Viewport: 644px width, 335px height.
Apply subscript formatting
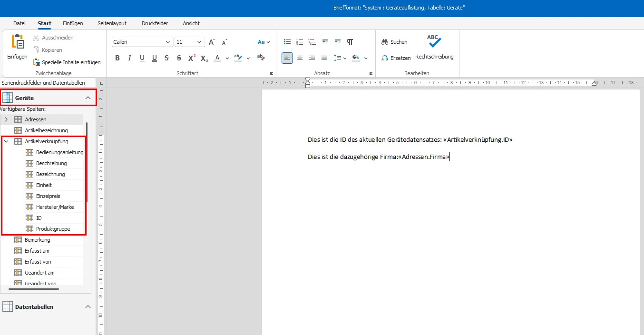pyautogui.click(x=204, y=58)
